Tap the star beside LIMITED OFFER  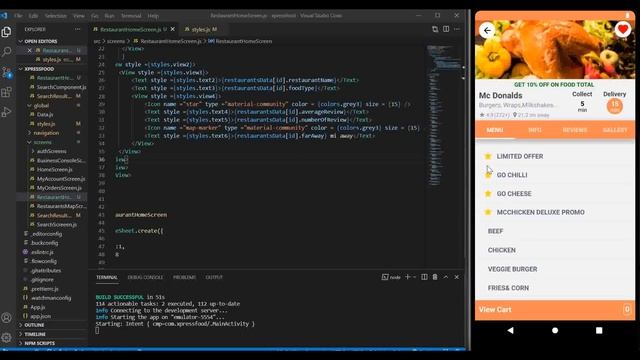pos(488,156)
